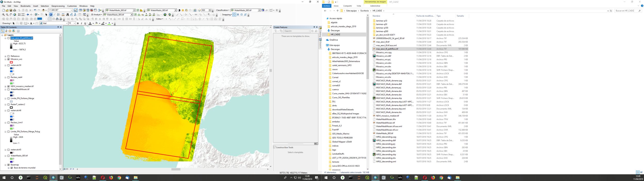Toggle Point Snapping on Snapping toolbar
The image size is (644, 181).
click(234, 15)
